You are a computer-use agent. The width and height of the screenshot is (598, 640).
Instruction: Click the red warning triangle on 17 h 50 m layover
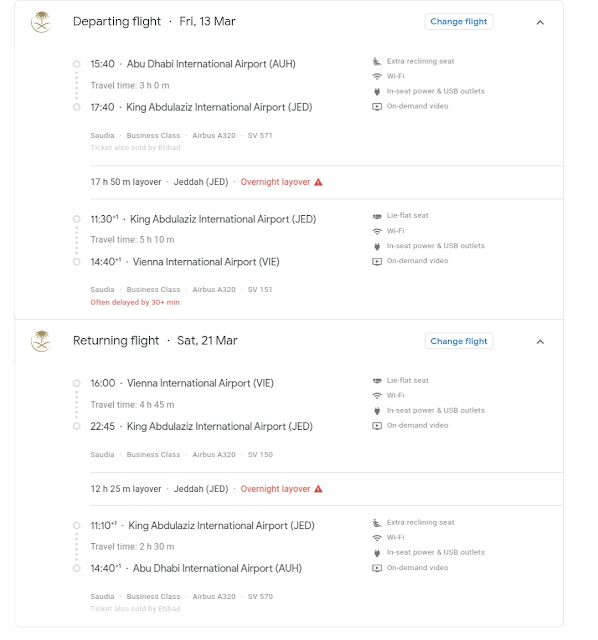pos(318,182)
